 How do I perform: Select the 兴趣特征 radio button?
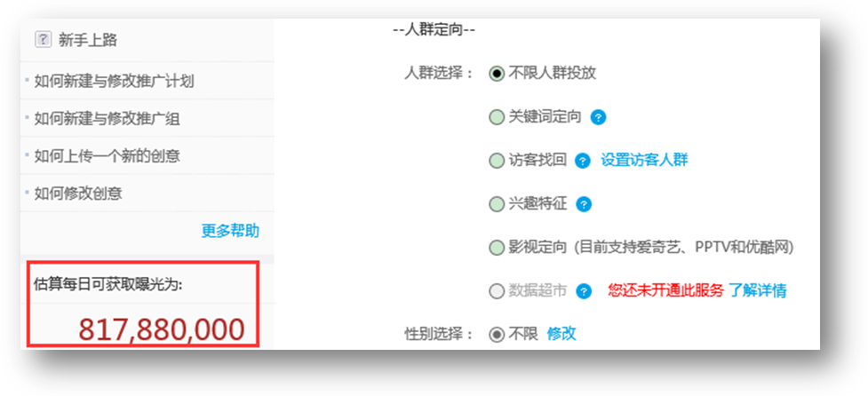coord(497,204)
